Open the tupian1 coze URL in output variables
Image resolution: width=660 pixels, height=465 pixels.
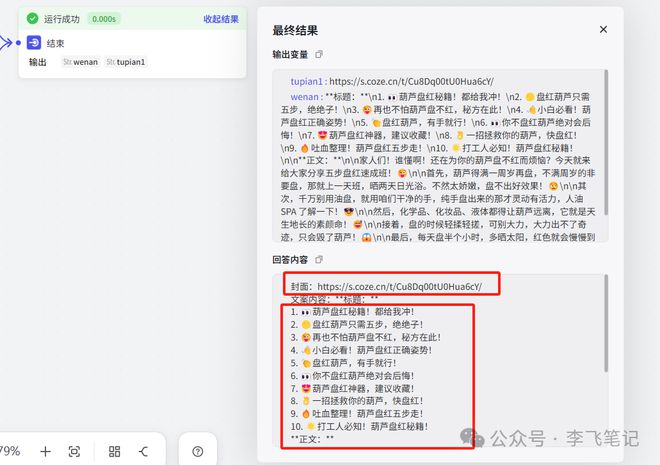411,81
